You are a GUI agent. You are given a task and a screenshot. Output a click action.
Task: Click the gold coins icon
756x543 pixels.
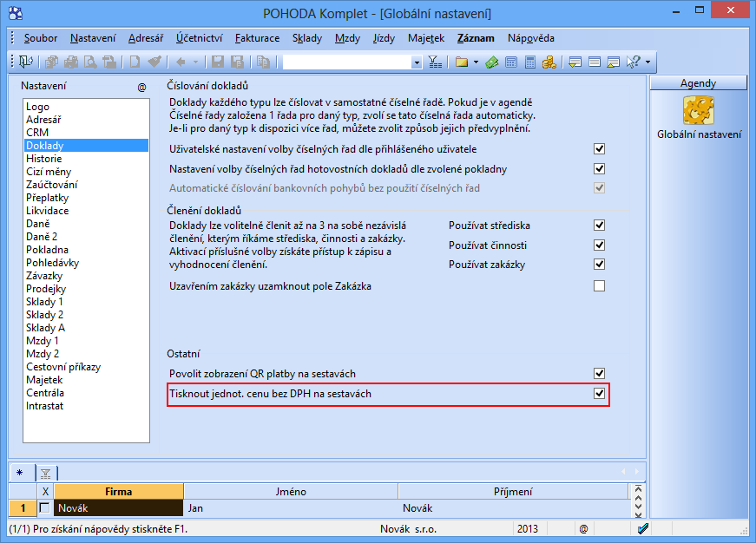point(549,62)
